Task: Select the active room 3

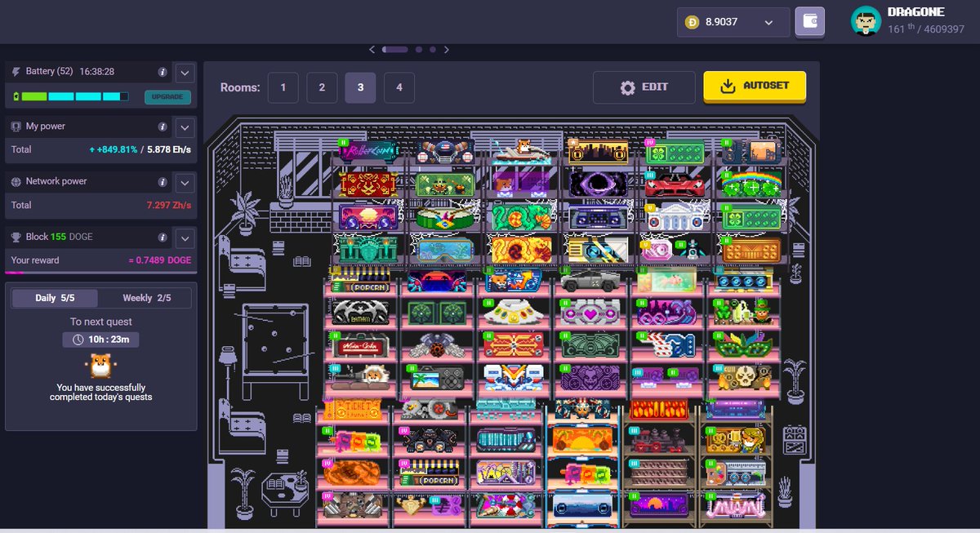Action: coord(360,87)
